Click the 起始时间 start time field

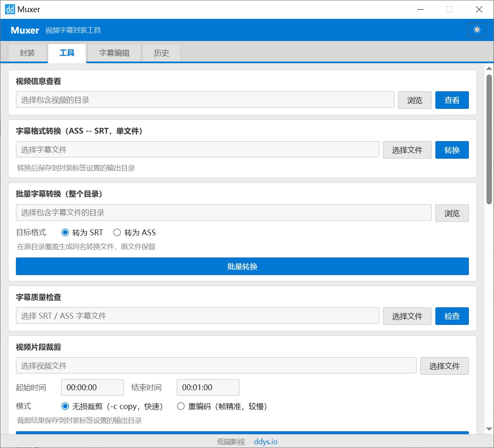92,387
